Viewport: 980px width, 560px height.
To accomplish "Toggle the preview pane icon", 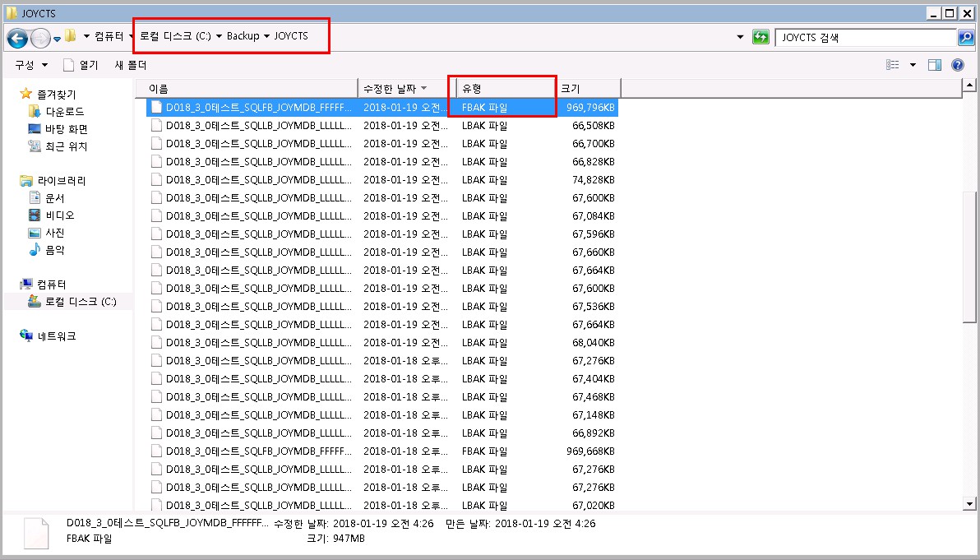I will pos(934,65).
